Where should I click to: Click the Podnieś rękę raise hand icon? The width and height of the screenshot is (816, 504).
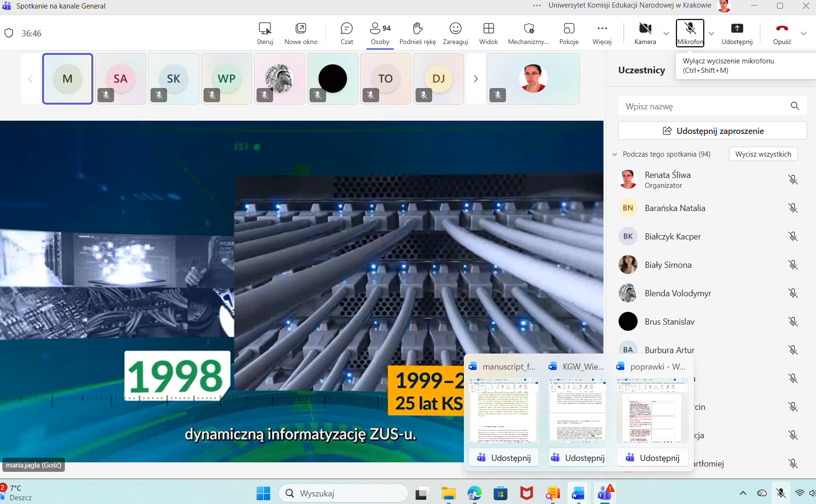tap(417, 33)
